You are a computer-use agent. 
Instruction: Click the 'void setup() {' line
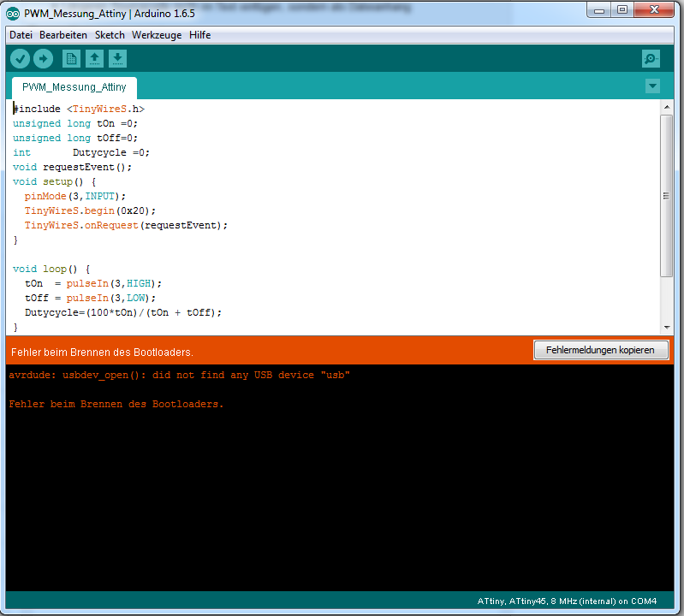(x=55, y=181)
